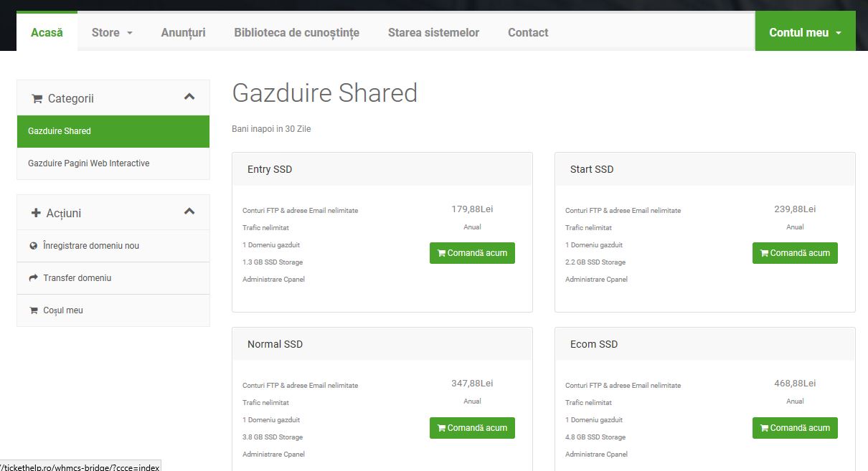Collapse the Categorii panel chevron
The height and width of the screenshot is (471, 868).
[189, 97]
